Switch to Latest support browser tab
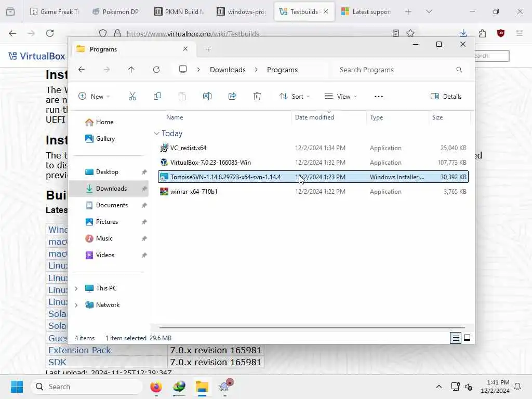 point(366,11)
